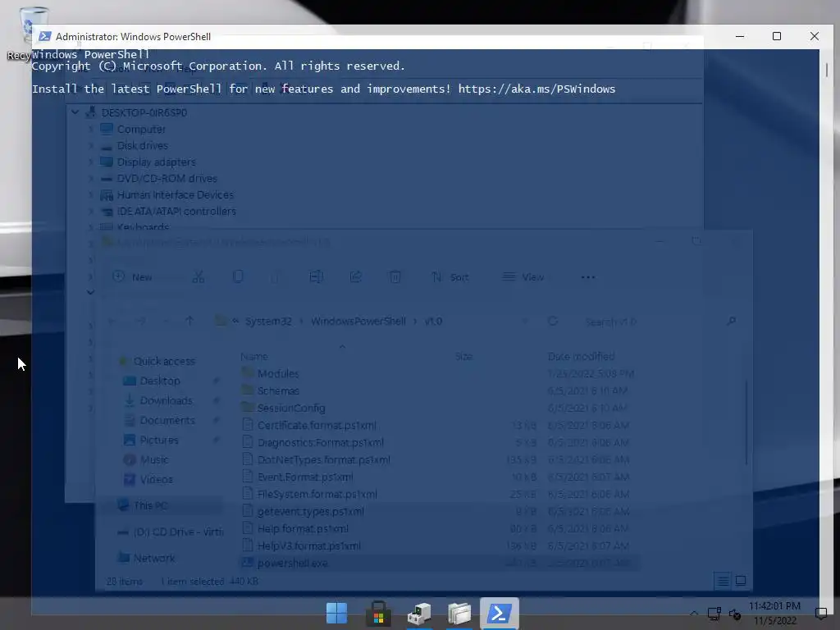Click the Up arrow in File Explorer

point(189,321)
